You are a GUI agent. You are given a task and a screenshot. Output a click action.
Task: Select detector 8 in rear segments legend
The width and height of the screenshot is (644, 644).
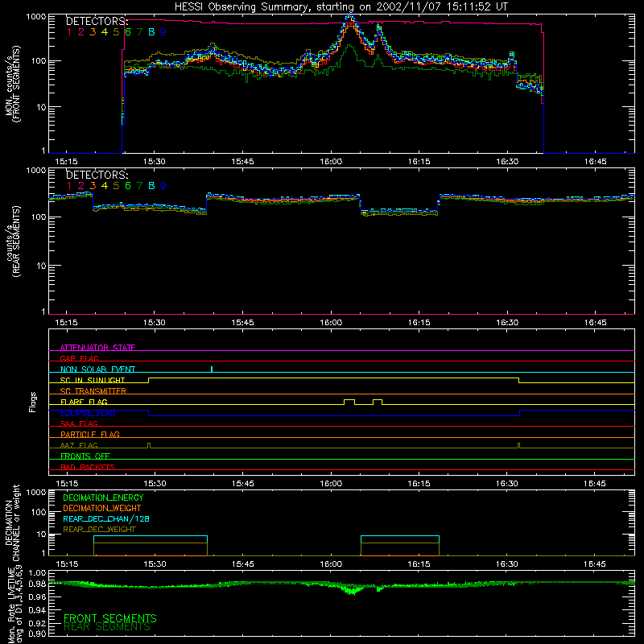pyautogui.click(x=151, y=186)
